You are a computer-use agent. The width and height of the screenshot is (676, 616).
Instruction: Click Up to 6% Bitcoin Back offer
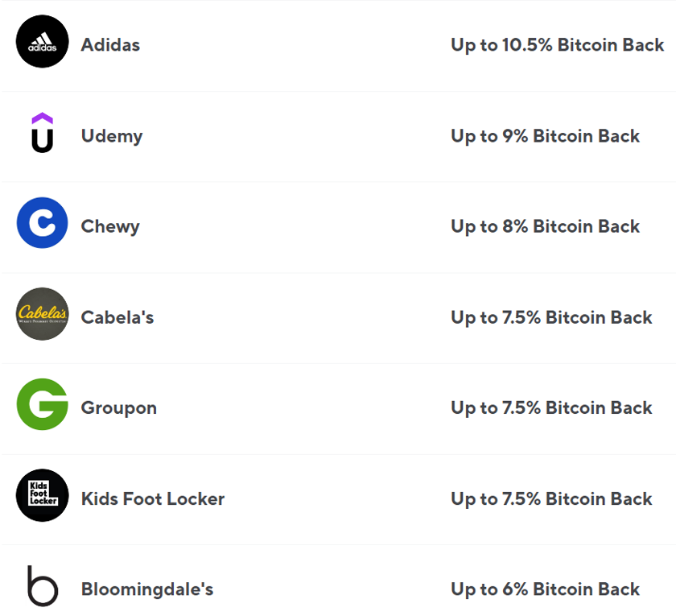point(546,589)
